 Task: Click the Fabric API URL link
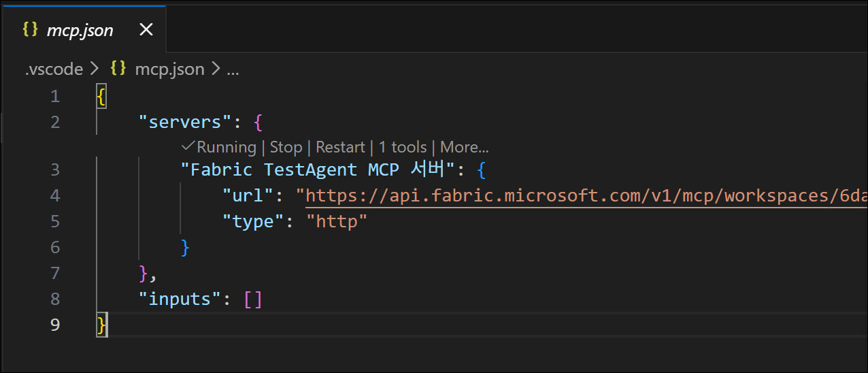(586, 196)
